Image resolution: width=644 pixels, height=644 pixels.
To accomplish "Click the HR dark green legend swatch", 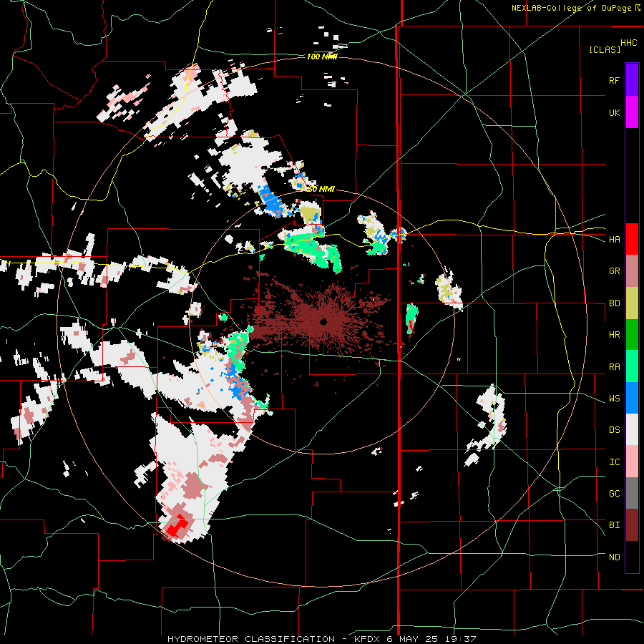I will (x=632, y=335).
